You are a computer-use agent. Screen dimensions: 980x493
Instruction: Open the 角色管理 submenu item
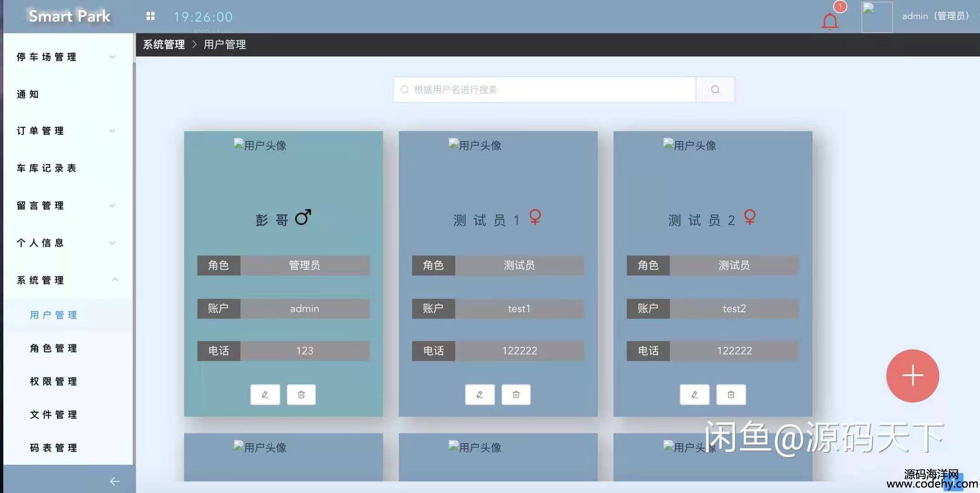[53, 348]
